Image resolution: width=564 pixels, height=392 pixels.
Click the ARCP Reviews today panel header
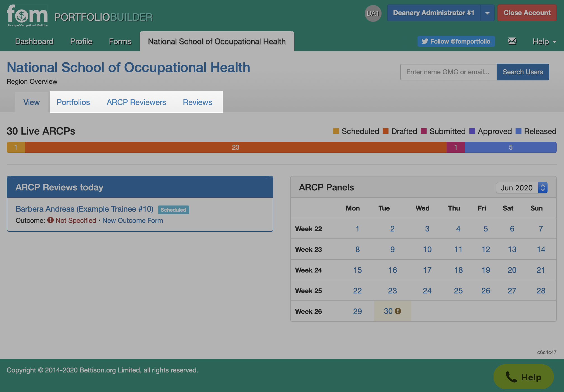coord(140,187)
